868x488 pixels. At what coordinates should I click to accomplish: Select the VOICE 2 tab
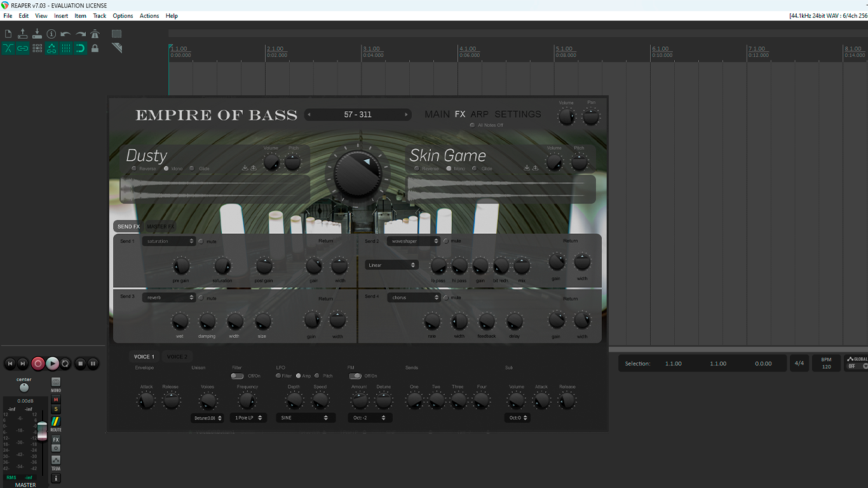coord(177,356)
